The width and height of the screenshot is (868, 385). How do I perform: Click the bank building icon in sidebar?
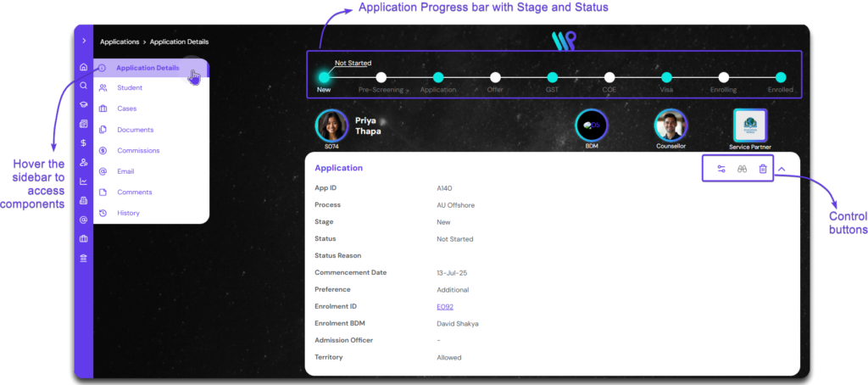pos(83,258)
